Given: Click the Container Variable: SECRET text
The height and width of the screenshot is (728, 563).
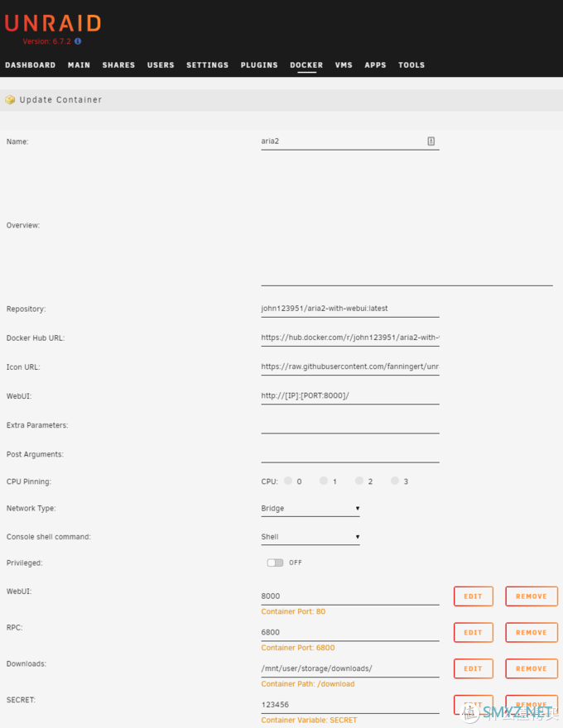Looking at the screenshot, I should point(309,720).
